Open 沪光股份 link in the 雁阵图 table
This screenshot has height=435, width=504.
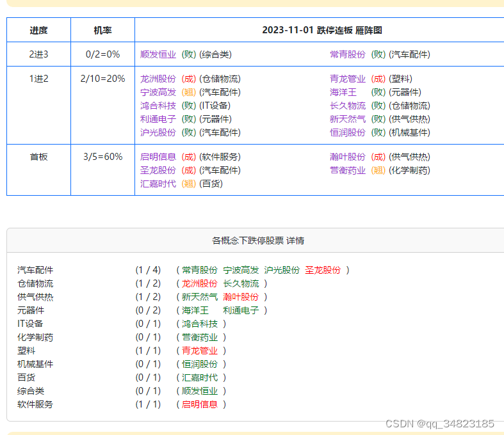(x=158, y=132)
